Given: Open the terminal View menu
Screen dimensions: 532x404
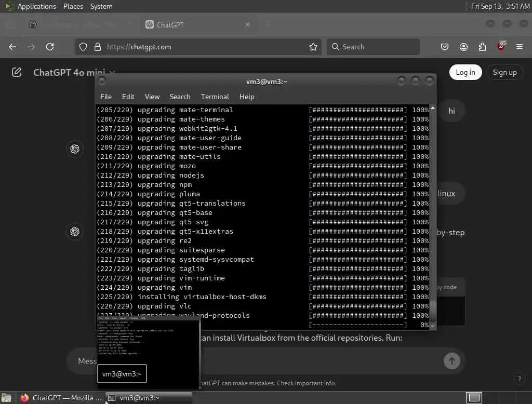Looking at the screenshot, I should tap(152, 97).
